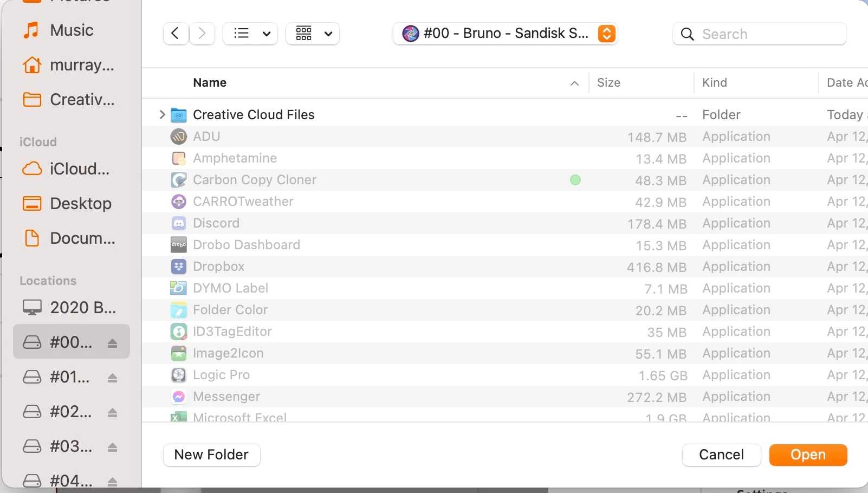This screenshot has height=493, width=868.
Task: Select the Microsoft Excel row
Action: [x=505, y=416]
